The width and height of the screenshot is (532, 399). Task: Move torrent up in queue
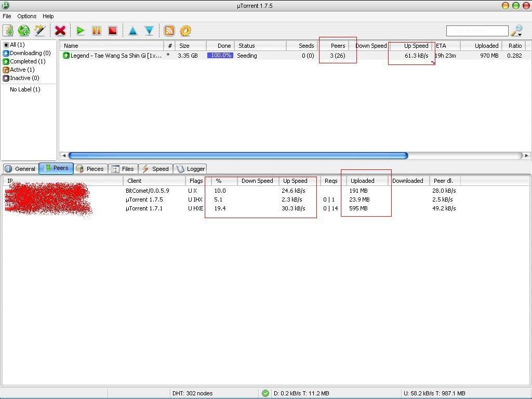(133, 31)
